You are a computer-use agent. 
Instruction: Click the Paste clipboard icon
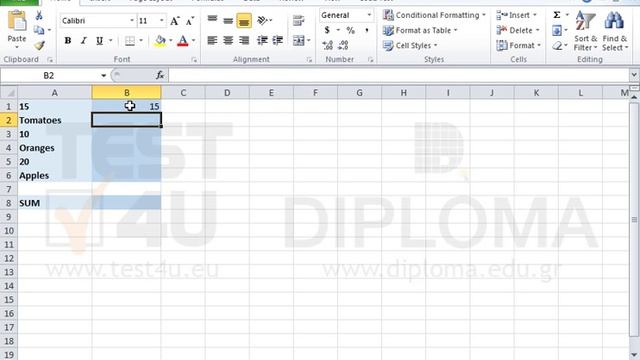(x=17, y=21)
